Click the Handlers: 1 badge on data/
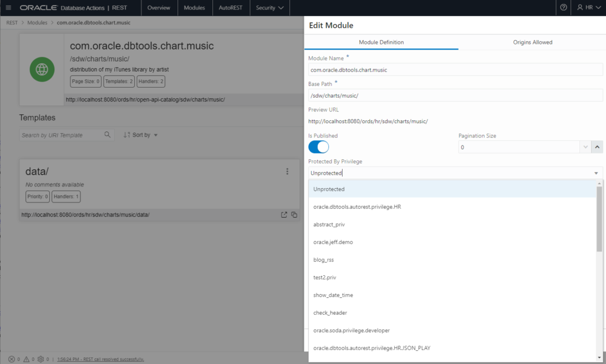This screenshot has height=364, width=606. point(66,197)
